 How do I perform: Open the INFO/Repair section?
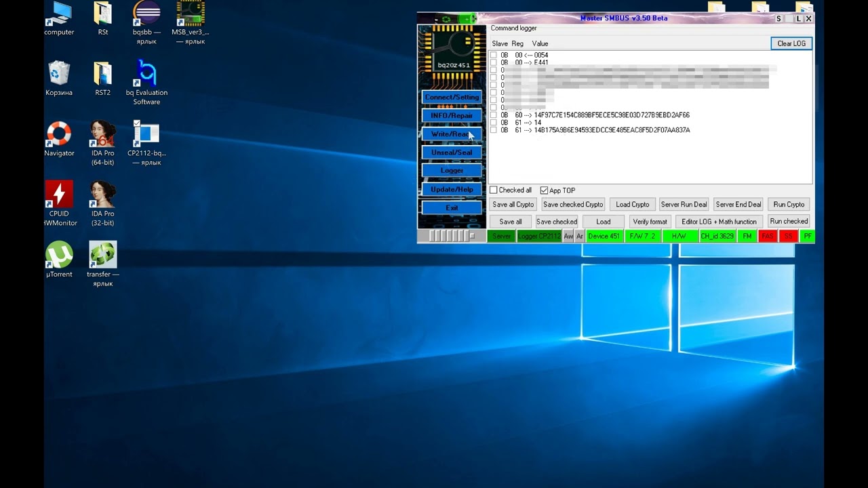point(452,115)
